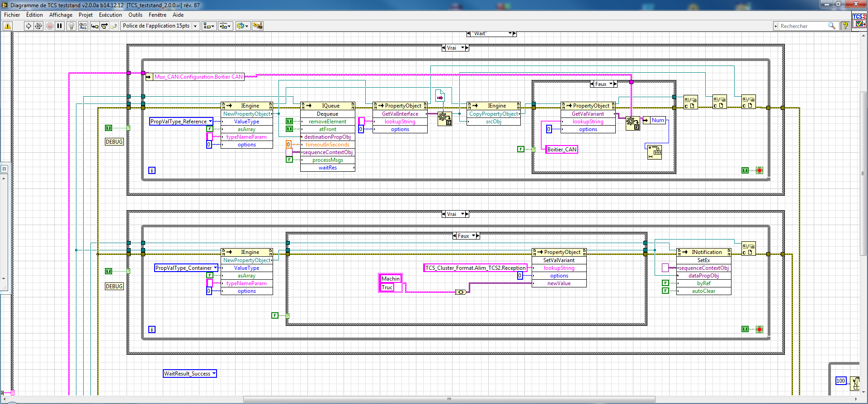Viewport: 868px width, 404px height.
Task: Click the horizontal scrollbar thumb
Action: click(x=449, y=399)
